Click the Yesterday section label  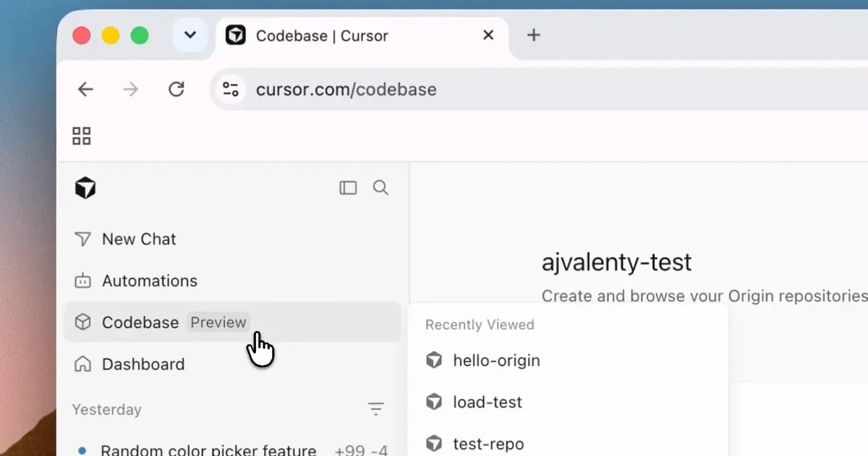tap(106, 410)
